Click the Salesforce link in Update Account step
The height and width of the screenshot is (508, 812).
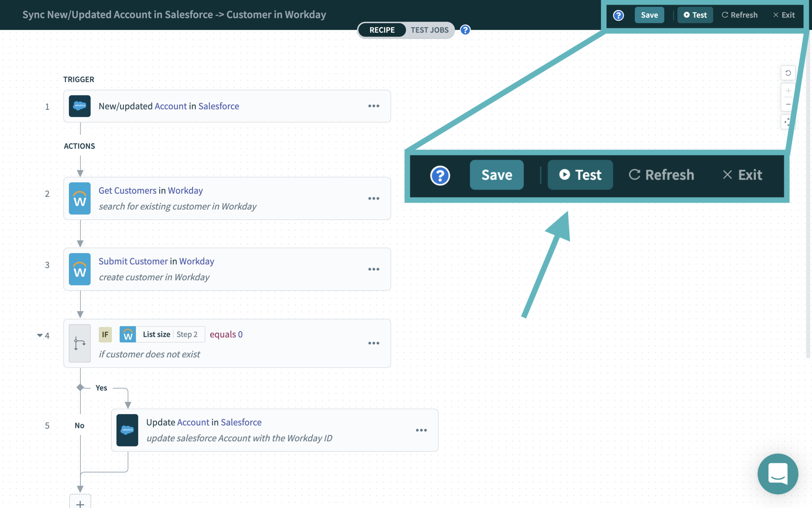pos(241,422)
